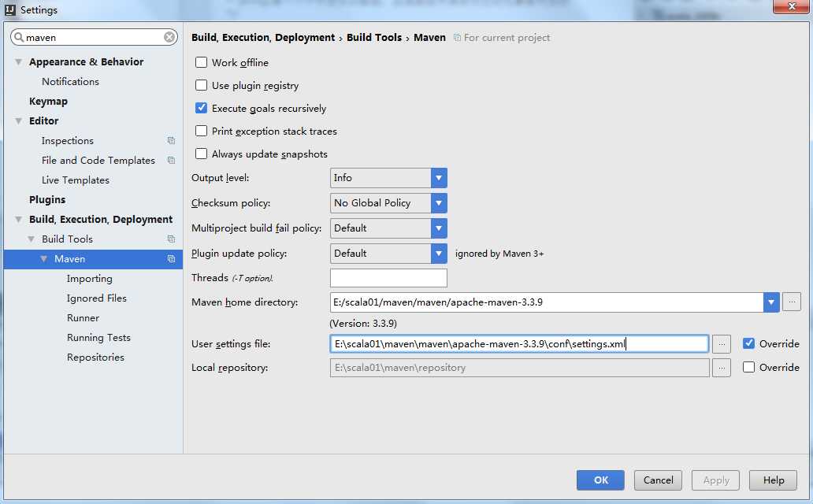Click the User settings file path field
This screenshot has width=813, height=504.
[x=519, y=344]
